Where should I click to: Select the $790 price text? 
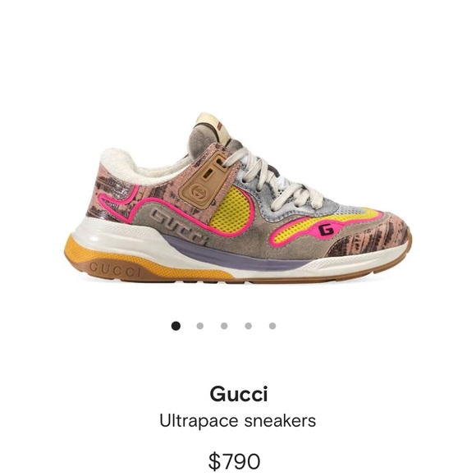235,461
